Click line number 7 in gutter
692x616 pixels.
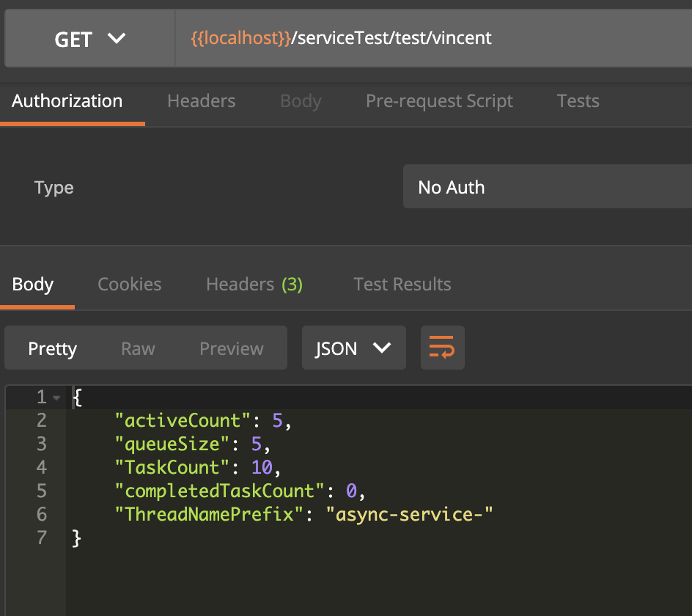pos(42,538)
